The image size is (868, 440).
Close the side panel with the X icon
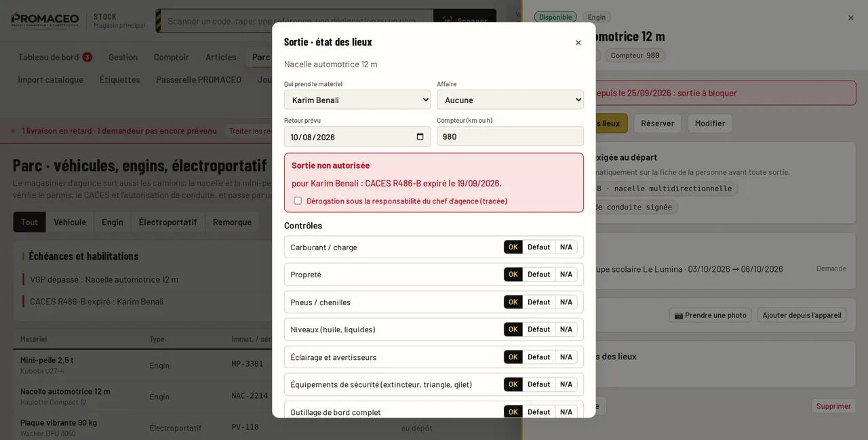[x=850, y=18]
